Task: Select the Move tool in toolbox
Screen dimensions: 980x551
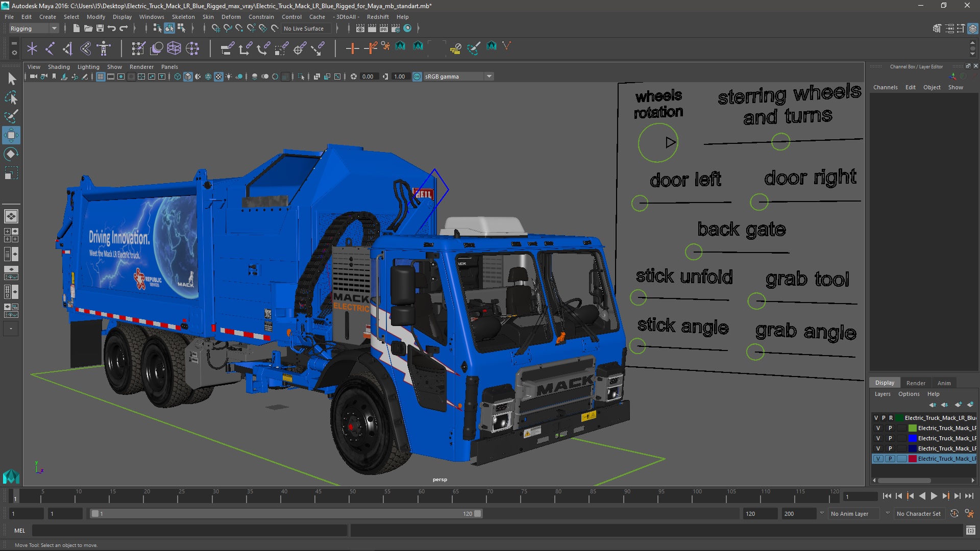Action: pyautogui.click(x=11, y=135)
